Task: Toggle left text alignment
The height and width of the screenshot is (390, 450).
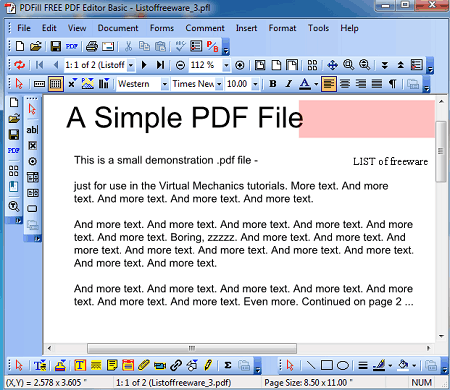Action: (x=328, y=84)
